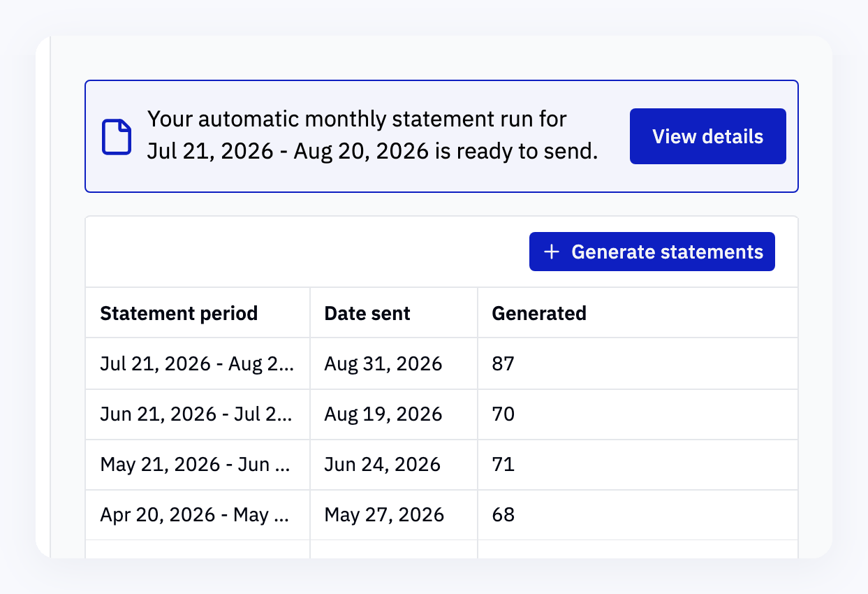868x594 pixels.
Task: Open the Apr 20, 2026 statement period row
Action: 441,514
